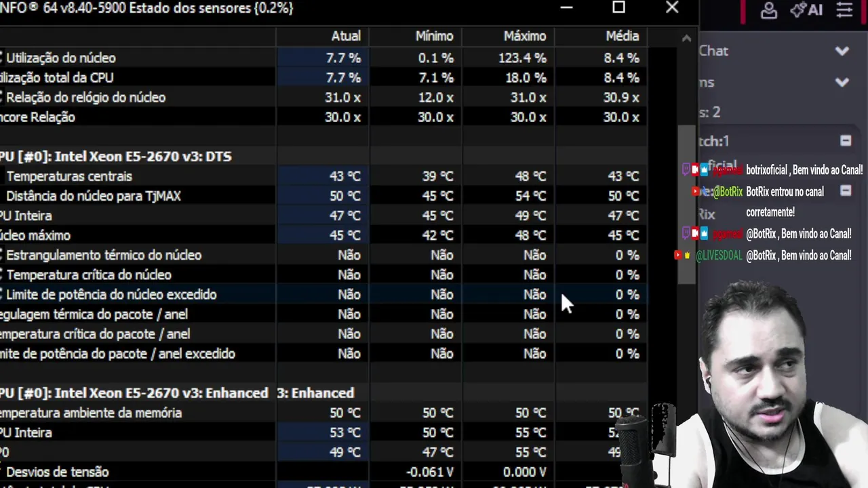Select the "Temperatura crítica do pacote / anel" row
Screen dimensions: 868x488
[323, 333]
